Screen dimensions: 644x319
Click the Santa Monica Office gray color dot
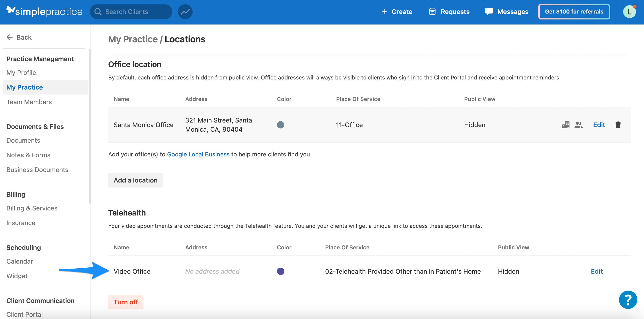point(280,125)
